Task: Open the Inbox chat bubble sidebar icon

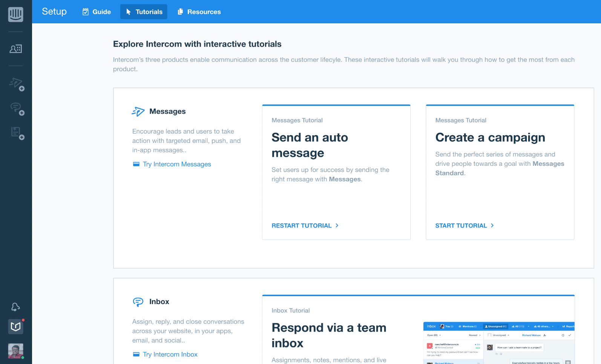Action: tap(16, 108)
